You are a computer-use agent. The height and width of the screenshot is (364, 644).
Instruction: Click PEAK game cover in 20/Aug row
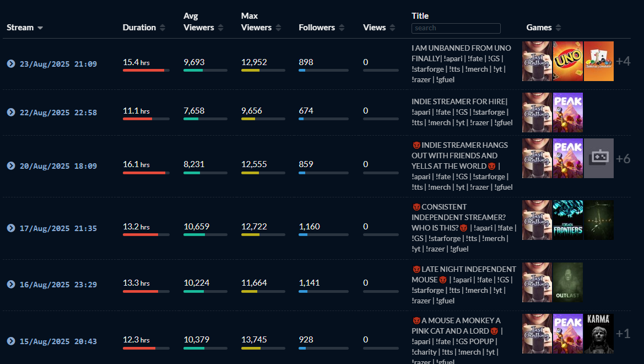pos(567,158)
